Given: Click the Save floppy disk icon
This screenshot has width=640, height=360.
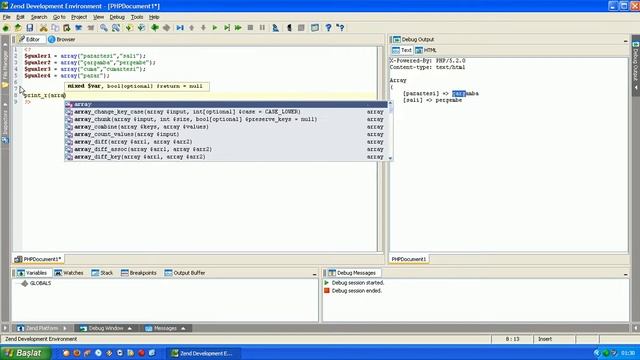Looking at the screenshot, I should tap(29, 28).
